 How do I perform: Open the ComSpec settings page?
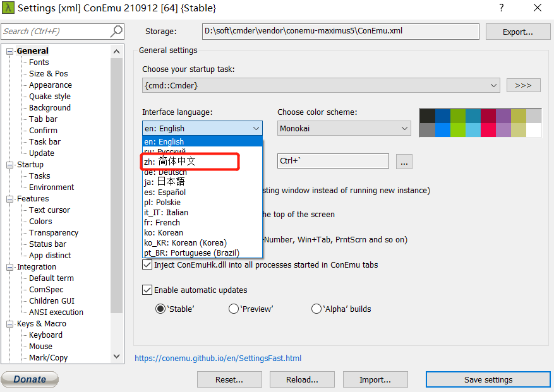tap(46, 290)
